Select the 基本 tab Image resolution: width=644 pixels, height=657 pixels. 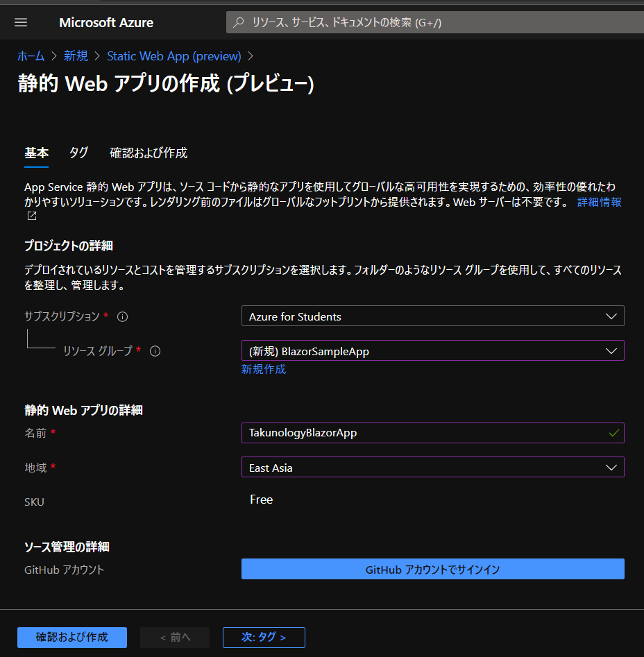(x=36, y=153)
